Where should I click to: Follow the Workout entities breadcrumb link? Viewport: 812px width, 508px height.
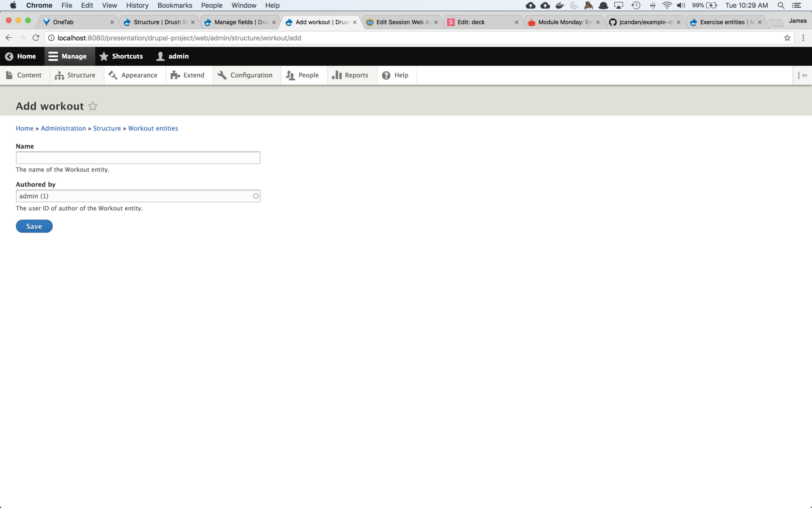tap(153, 128)
